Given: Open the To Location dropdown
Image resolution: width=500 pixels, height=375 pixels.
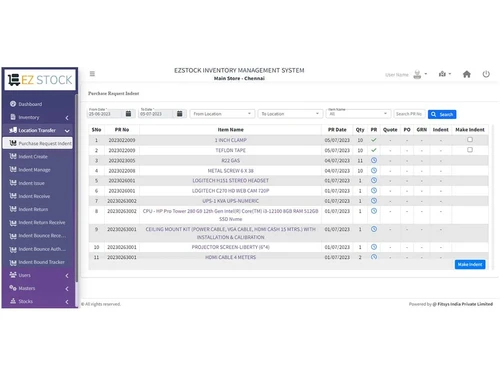Looking at the screenshot, I should coord(290,114).
